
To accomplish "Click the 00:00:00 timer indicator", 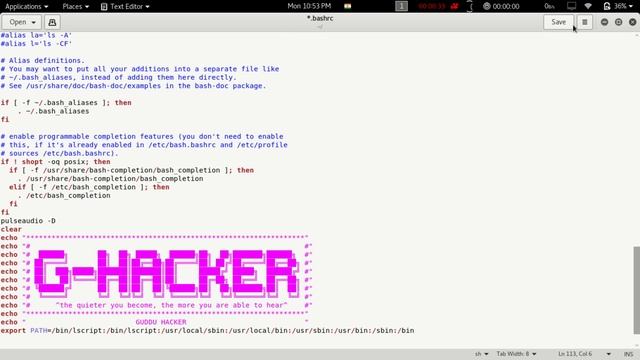I will 501,6.
